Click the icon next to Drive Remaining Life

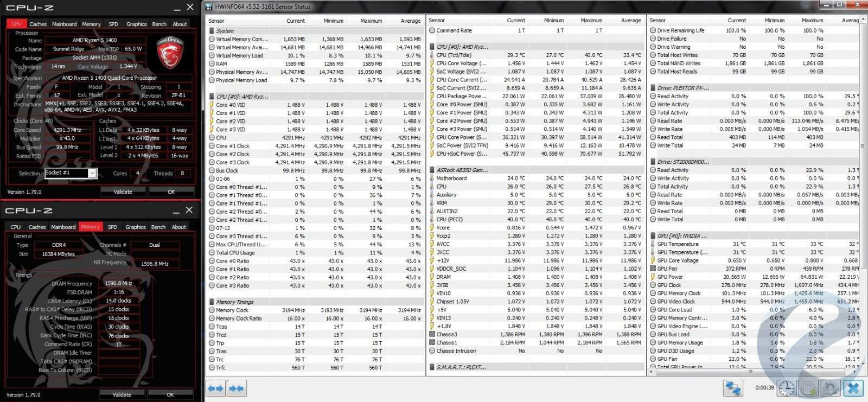click(x=653, y=30)
